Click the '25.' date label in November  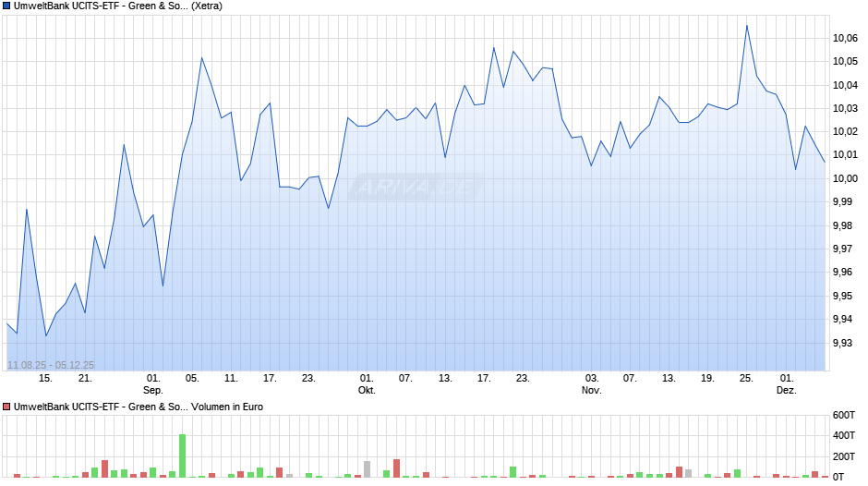point(746,379)
